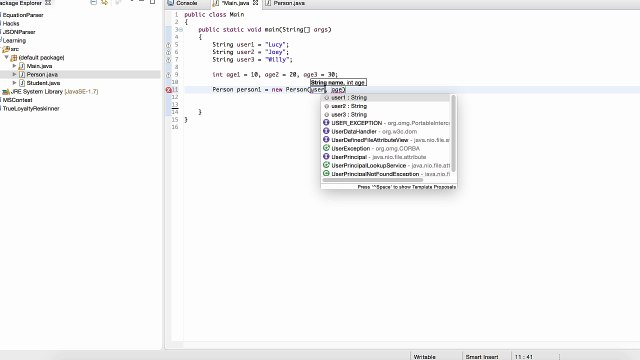Viewport: 640px width, 360px height.
Task: Choose UserDefinedFileAttributeView suggestion
Action: [386, 140]
